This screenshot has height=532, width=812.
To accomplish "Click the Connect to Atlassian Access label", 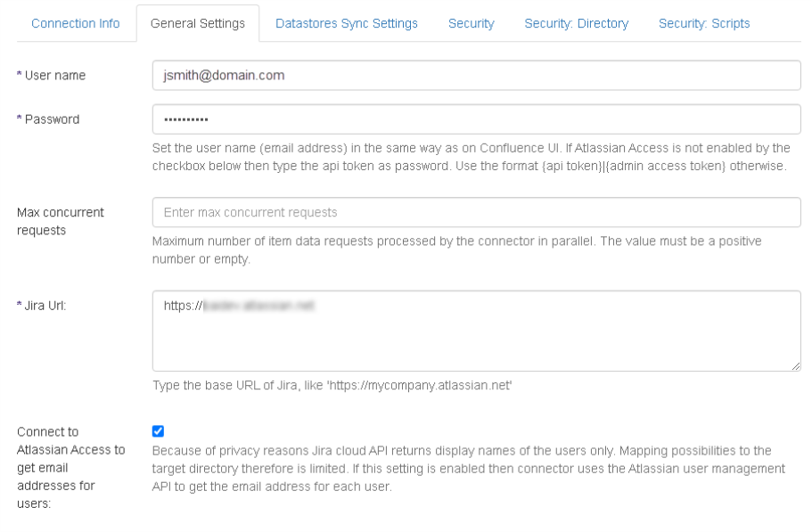I will 70,468.
